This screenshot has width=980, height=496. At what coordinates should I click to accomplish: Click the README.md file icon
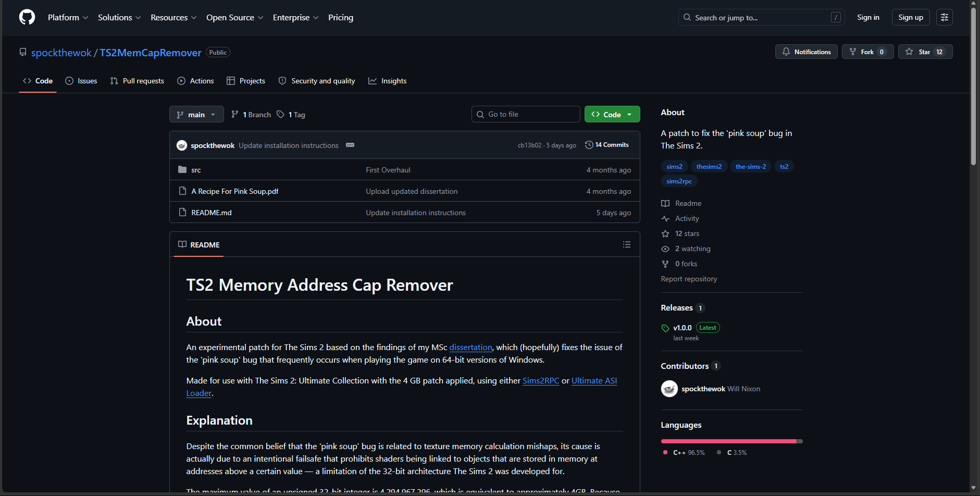click(182, 212)
